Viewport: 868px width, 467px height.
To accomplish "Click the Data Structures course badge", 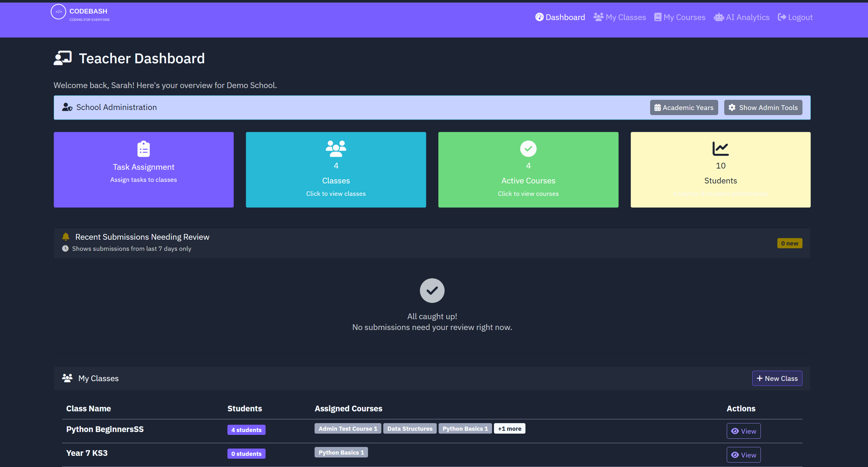I will 410,429.
